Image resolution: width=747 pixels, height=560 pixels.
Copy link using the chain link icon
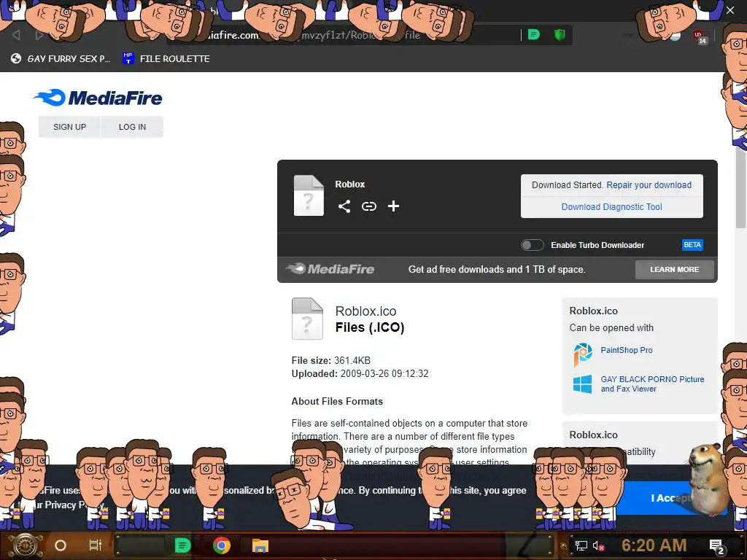point(368,206)
